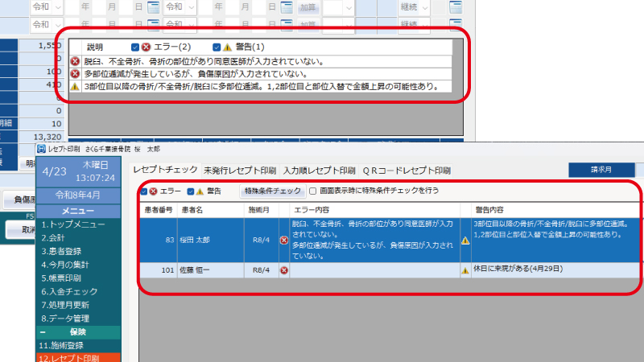Image resolution: width=644 pixels, height=362 pixels.
Task: Toggle the エラー(2) checkbox
Action: click(134, 47)
